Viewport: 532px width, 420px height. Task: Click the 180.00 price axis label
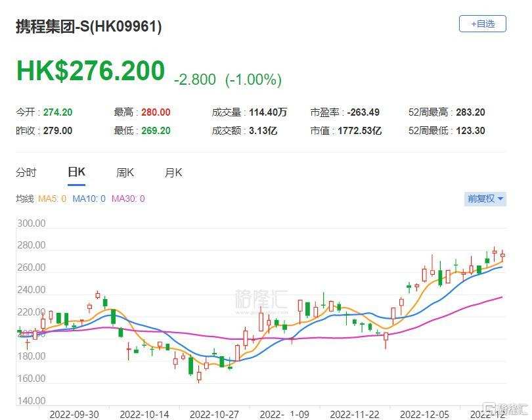tap(32, 356)
